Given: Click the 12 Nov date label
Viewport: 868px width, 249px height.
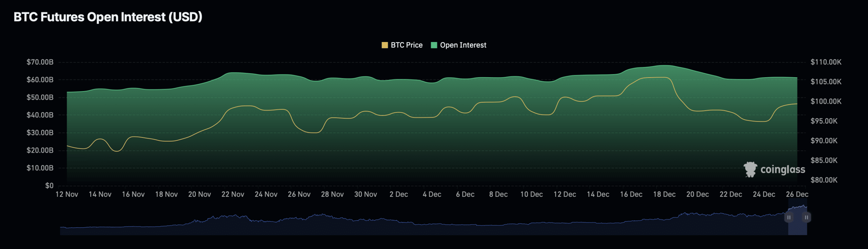Looking at the screenshot, I should [x=67, y=194].
